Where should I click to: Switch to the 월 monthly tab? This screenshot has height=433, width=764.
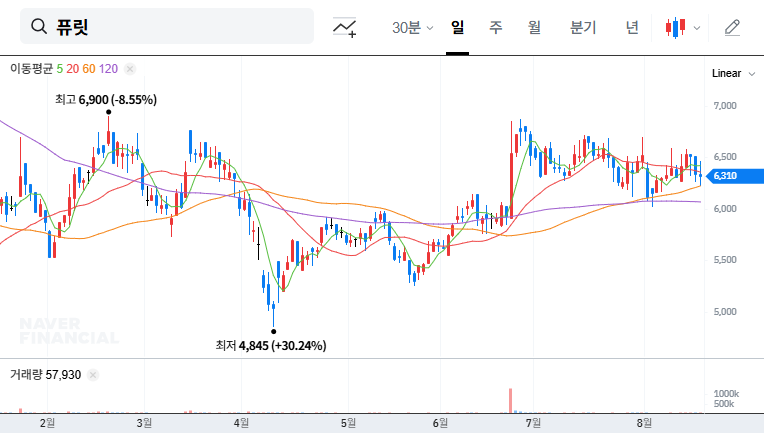(534, 27)
